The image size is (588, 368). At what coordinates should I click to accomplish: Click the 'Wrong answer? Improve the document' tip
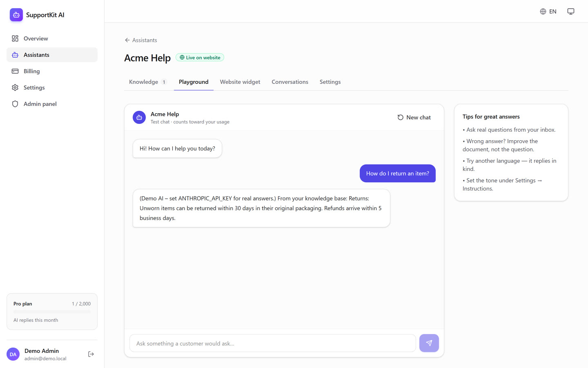[500, 145]
